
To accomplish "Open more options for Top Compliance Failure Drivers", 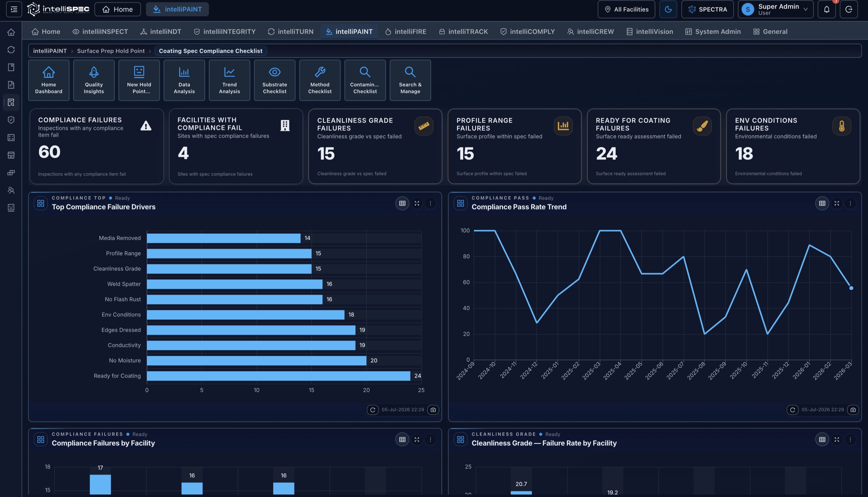I will click(430, 203).
